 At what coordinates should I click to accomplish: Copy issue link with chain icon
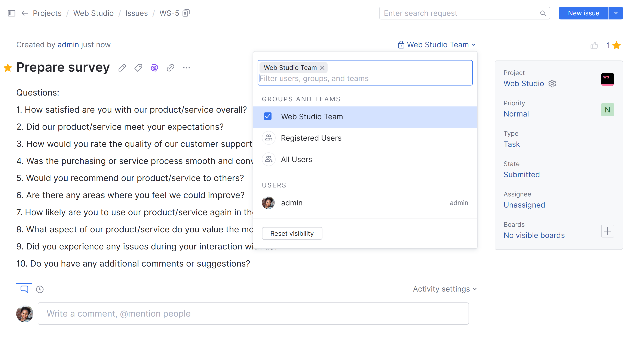click(x=171, y=68)
